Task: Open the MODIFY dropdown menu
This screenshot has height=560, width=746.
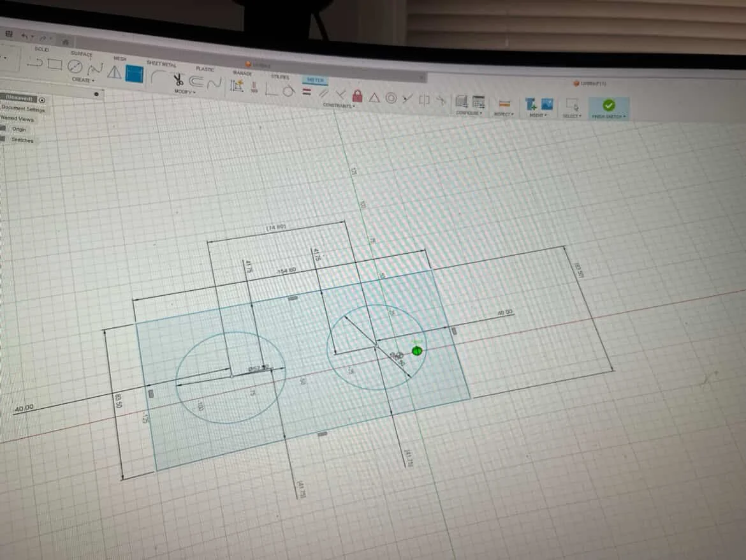Action: pos(185,91)
